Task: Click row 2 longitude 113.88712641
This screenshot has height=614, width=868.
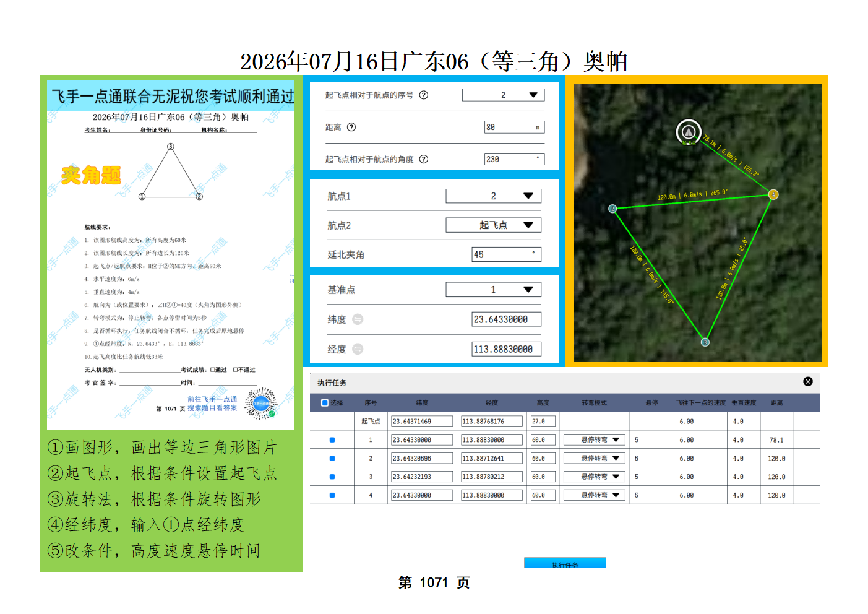Action: [492, 459]
